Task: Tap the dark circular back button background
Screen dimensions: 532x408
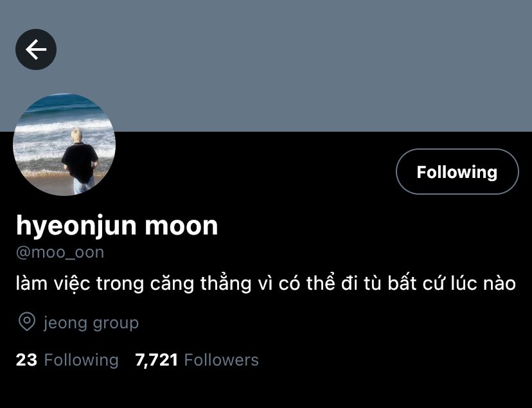Action: (36, 49)
